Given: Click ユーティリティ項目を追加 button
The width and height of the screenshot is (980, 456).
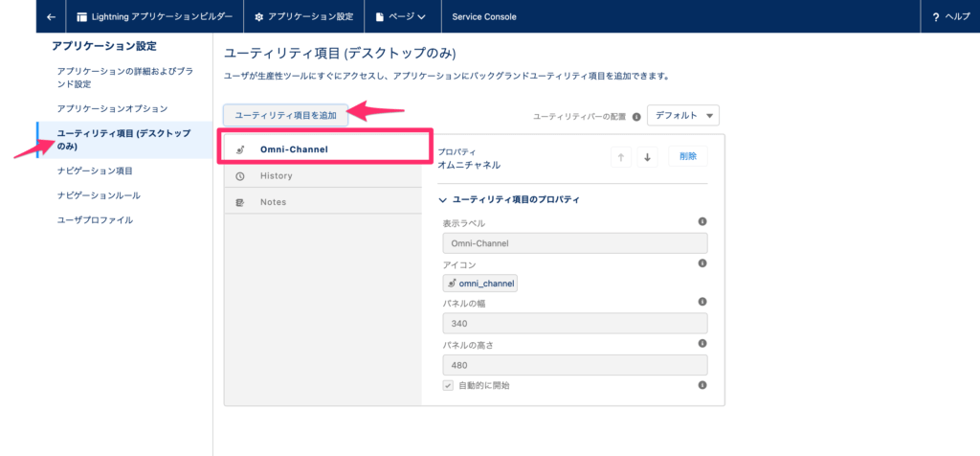Looking at the screenshot, I should coord(285,115).
